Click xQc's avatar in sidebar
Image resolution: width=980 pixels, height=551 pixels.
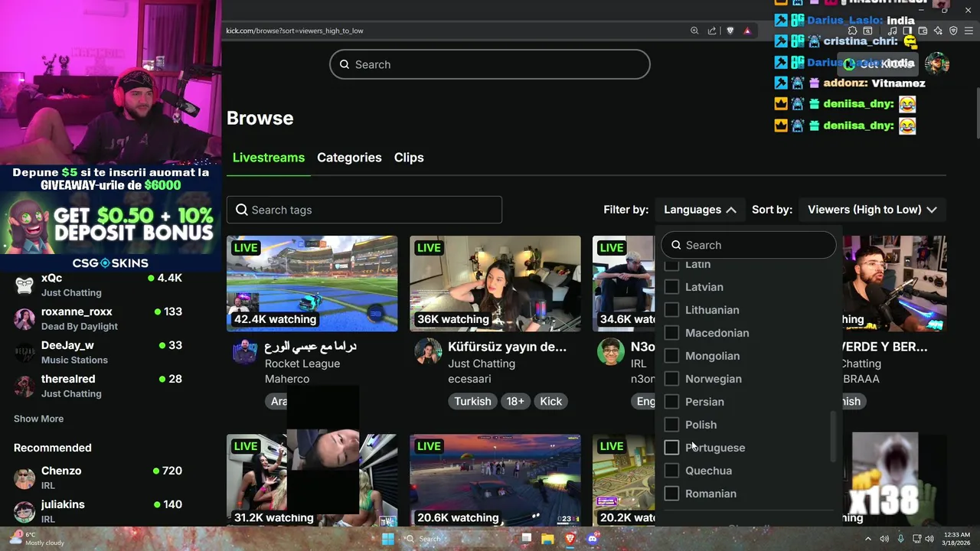point(24,285)
